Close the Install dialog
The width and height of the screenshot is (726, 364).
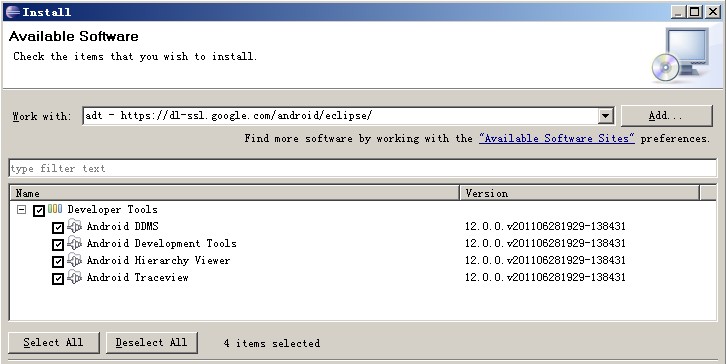[x=713, y=12]
